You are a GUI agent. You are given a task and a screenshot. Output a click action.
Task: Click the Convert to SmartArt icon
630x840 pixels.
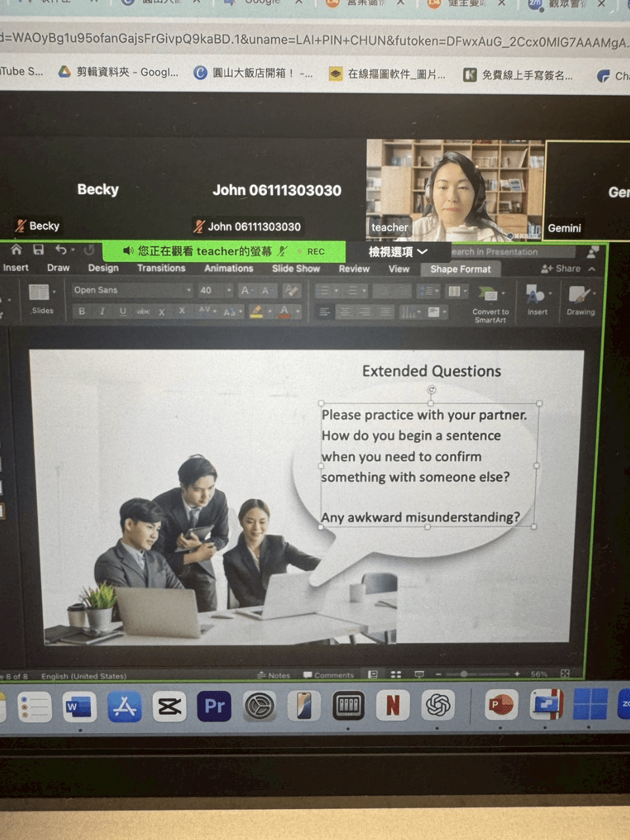coord(488,295)
